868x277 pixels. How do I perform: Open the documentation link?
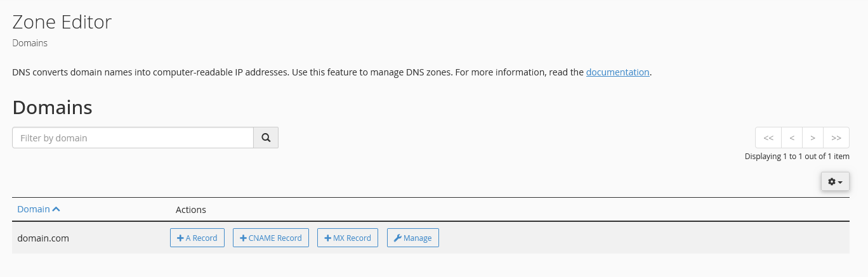tap(617, 72)
